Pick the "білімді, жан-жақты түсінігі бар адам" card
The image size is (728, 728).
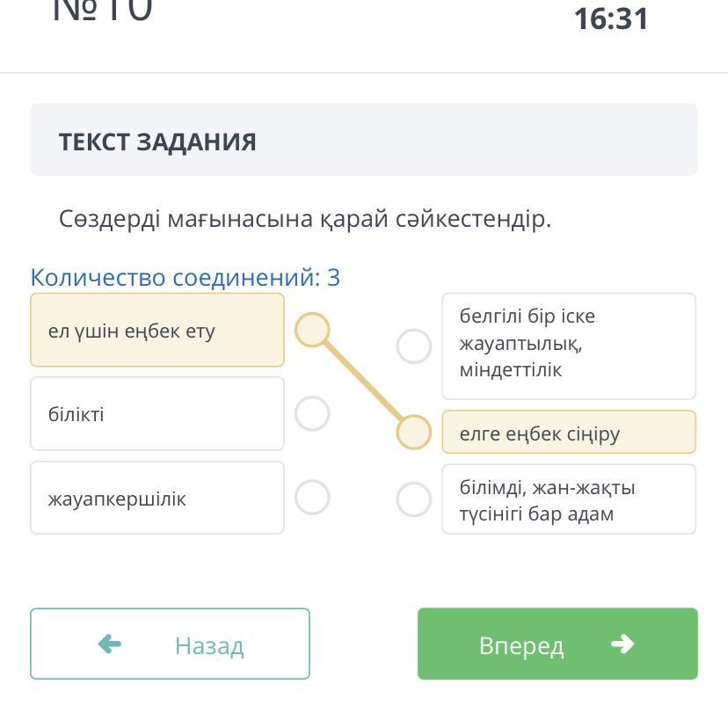[x=569, y=499]
